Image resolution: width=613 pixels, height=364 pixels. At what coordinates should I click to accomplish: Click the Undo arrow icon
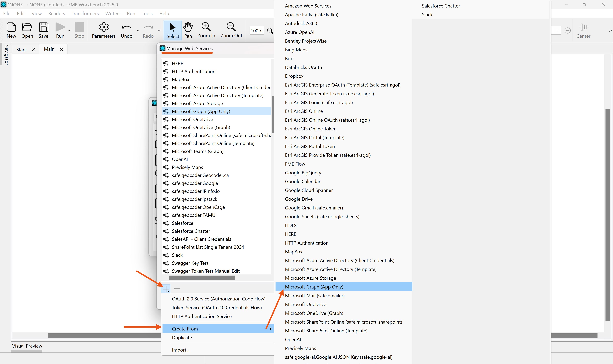click(x=127, y=27)
